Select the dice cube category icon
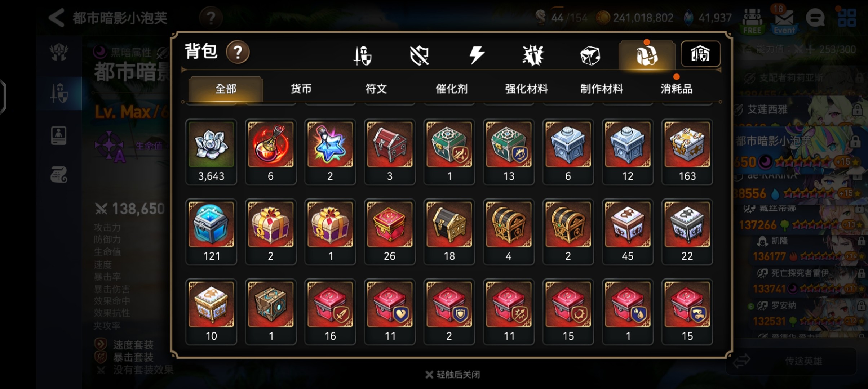 590,55
